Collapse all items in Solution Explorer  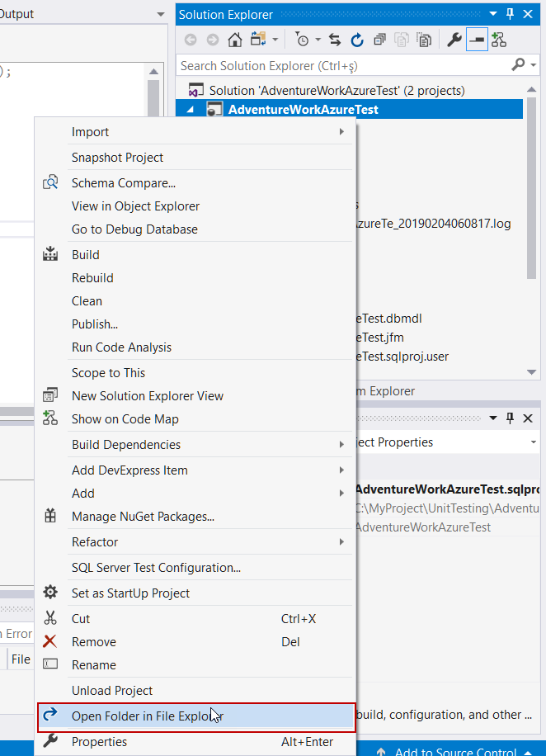[379, 40]
